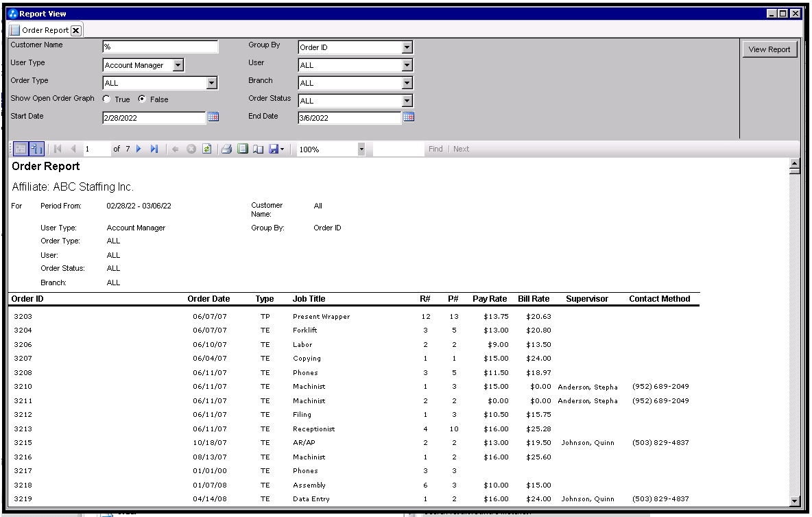
Task: Open the End Date calendar picker
Action: pos(408,117)
